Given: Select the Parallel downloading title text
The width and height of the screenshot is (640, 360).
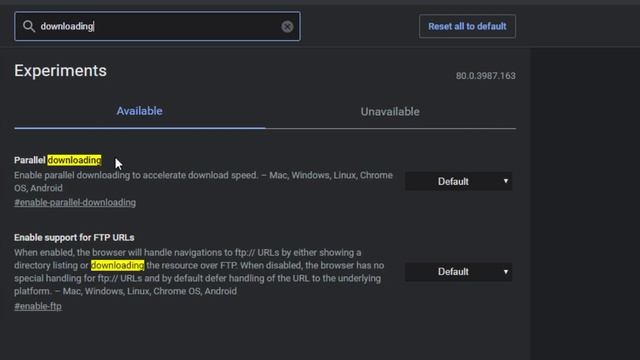Looking at the screenshot, I should 58,160.
